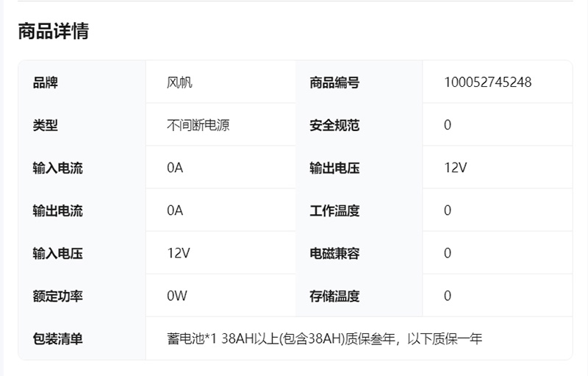Select the 额定功率 label cell
The image size is (588, 376).
[57, 296]
